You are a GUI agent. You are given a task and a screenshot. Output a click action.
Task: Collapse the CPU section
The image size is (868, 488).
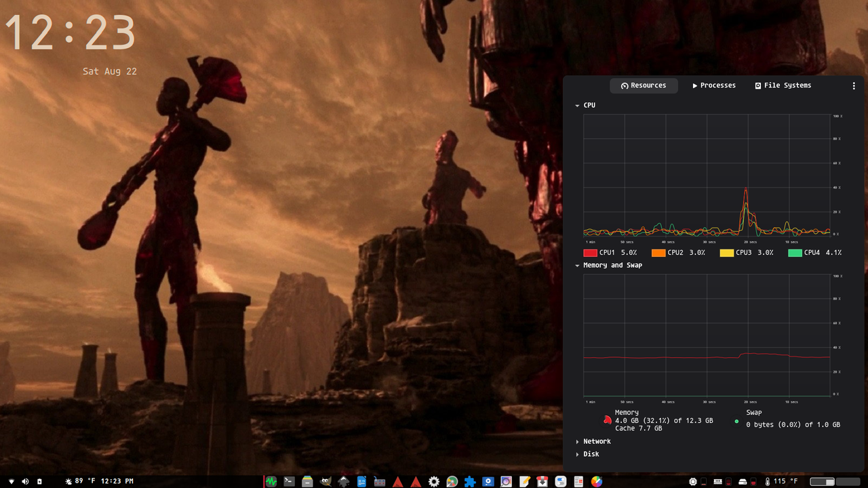click(x=577, y=106)
